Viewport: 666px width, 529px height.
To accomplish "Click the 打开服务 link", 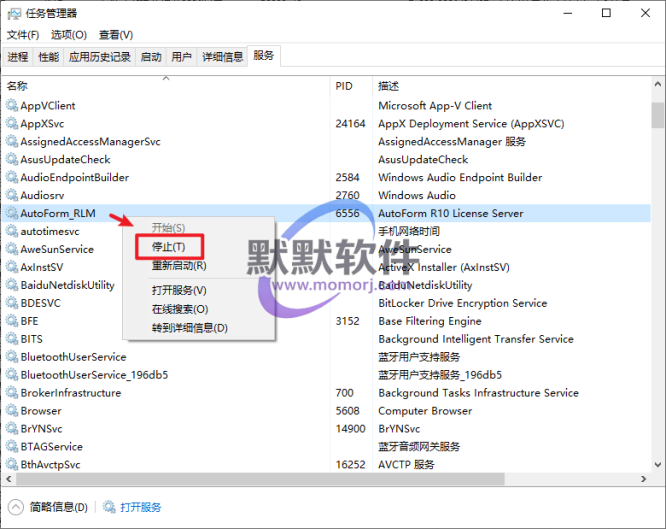I will [141, 507].
